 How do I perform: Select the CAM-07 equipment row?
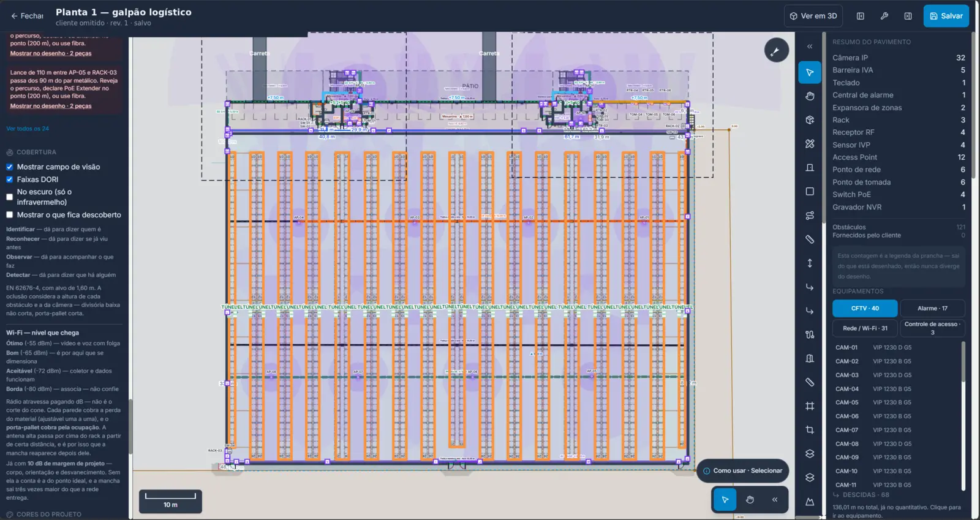[895, 430]
